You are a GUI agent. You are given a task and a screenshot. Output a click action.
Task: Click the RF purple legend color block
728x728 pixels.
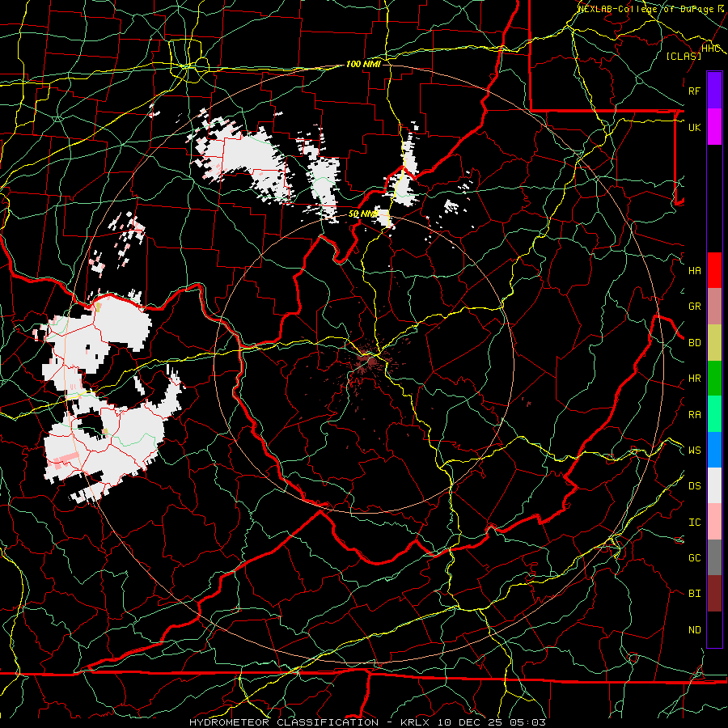(714, 91)
